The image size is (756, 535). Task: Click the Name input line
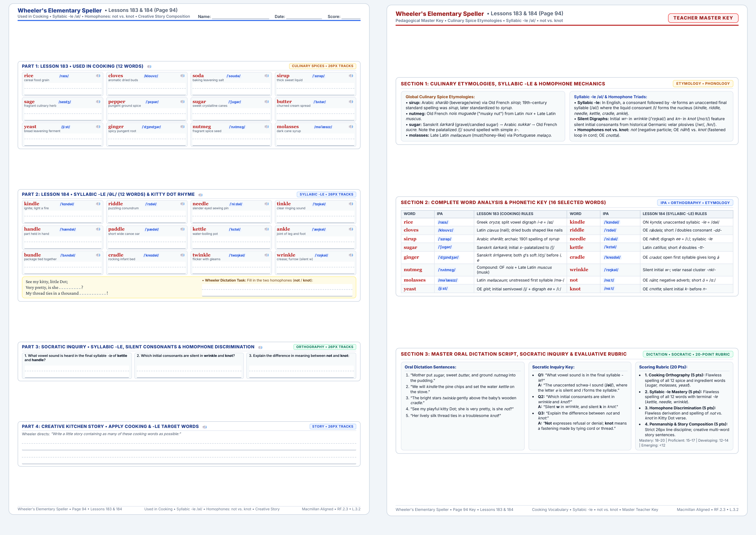[241, 16]
